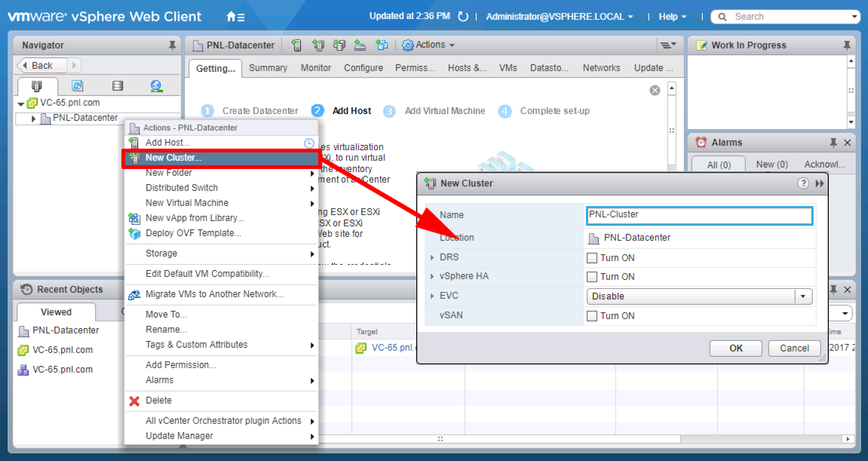Open the New Folder submenu
868x461 pixels.
pos(222,173)
